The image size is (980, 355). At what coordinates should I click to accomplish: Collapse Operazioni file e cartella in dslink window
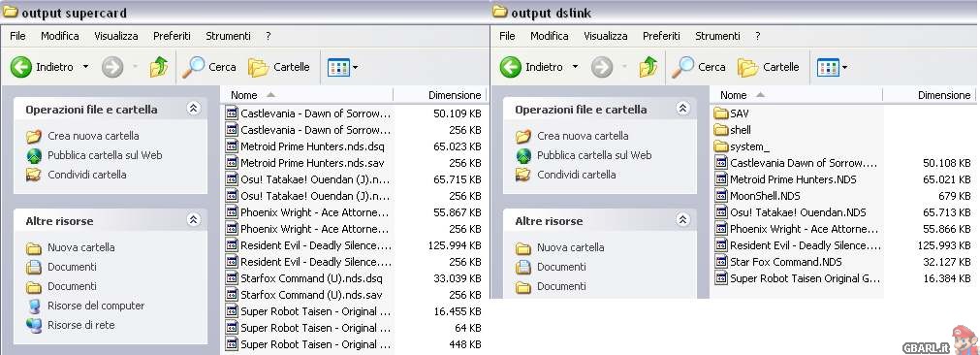point(682,109)
